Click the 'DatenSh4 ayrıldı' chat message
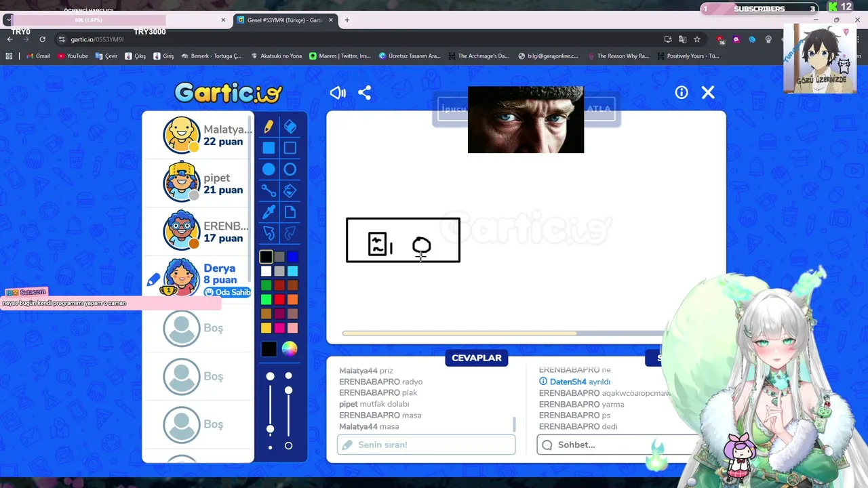The image size is (868, 488). pyautogui.click(x=575, y=382)
